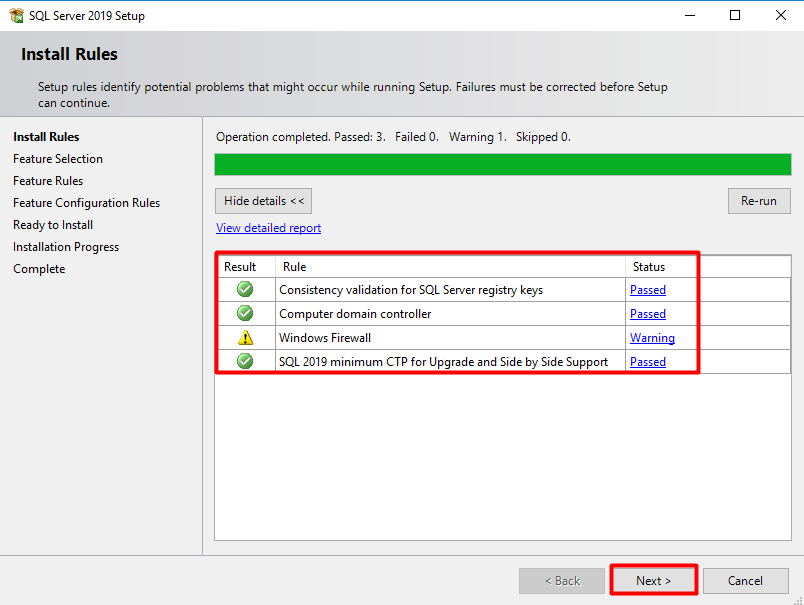Image resolution: width=804 pixels, height=605 pixels.
Task: Click the green progress bar
Action: [x=502, y=165]
